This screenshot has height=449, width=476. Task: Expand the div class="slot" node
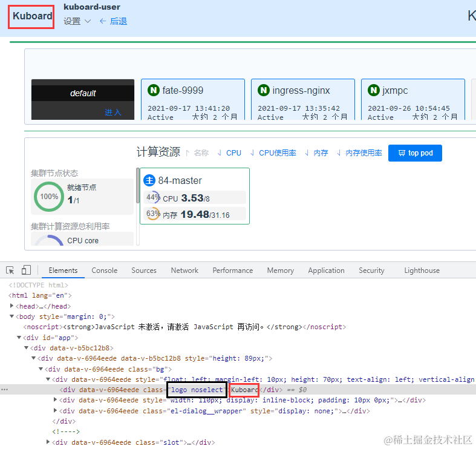coord(48,442)
